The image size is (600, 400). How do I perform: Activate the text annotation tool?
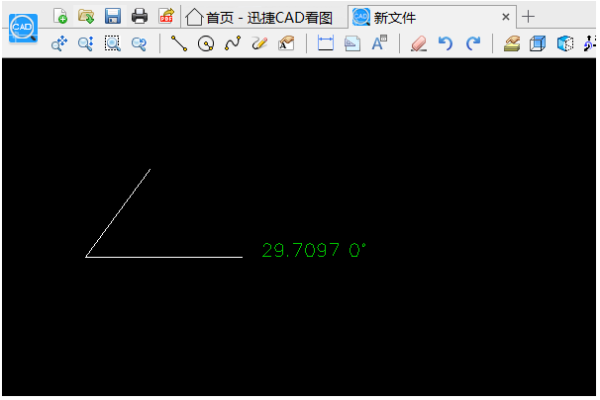point(379,44)
